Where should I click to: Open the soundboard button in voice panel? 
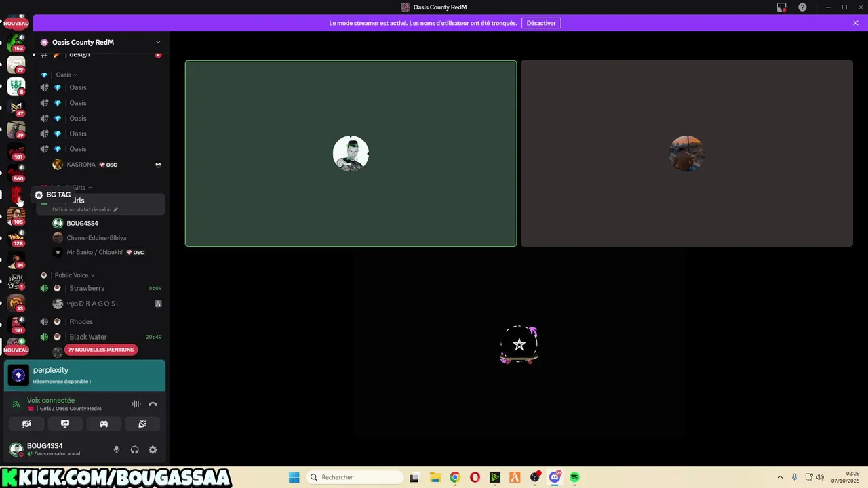142,424
